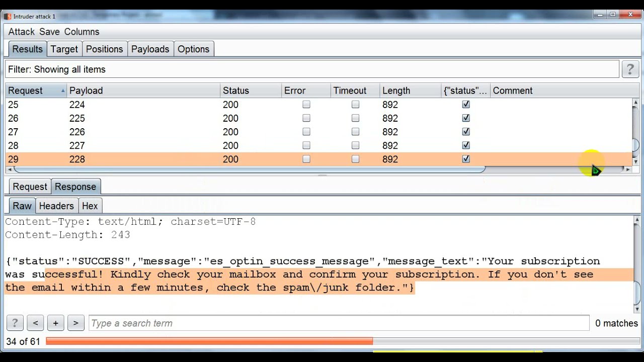Open the Attack menu
This screenshot has width=644, height=362.
tap(22, 32)
